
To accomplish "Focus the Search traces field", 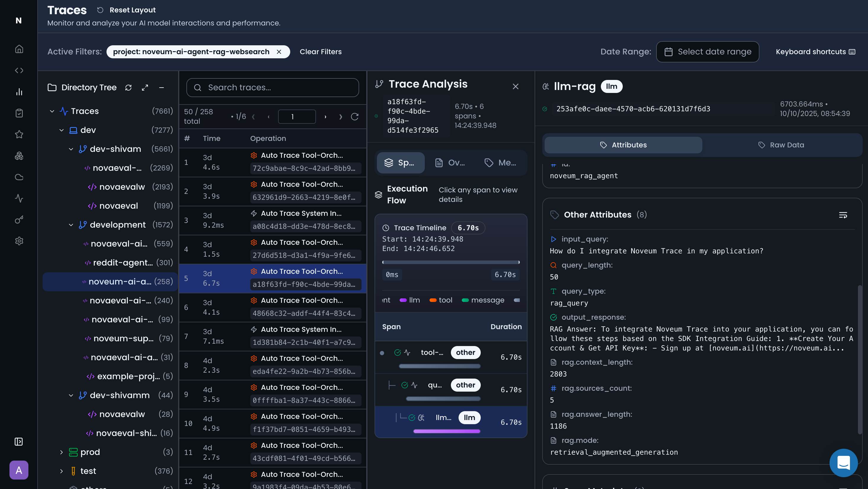I will [272, 88].
